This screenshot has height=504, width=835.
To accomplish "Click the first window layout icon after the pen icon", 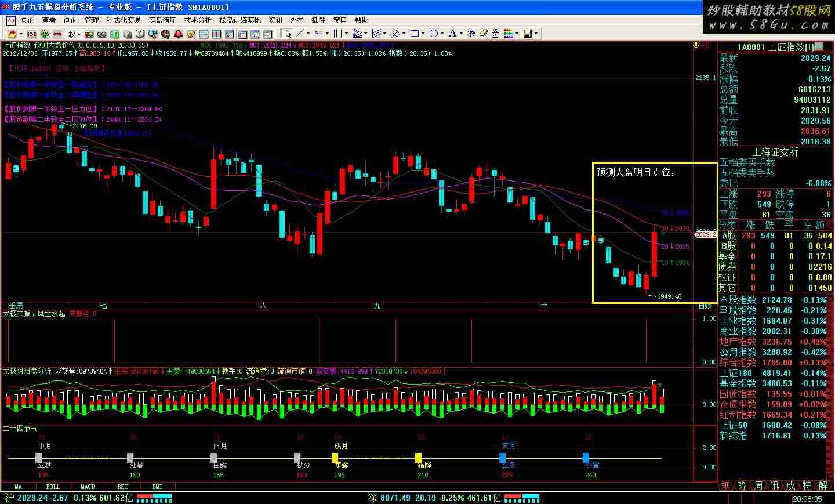I will pyautogui.click(x=204, y=34).
